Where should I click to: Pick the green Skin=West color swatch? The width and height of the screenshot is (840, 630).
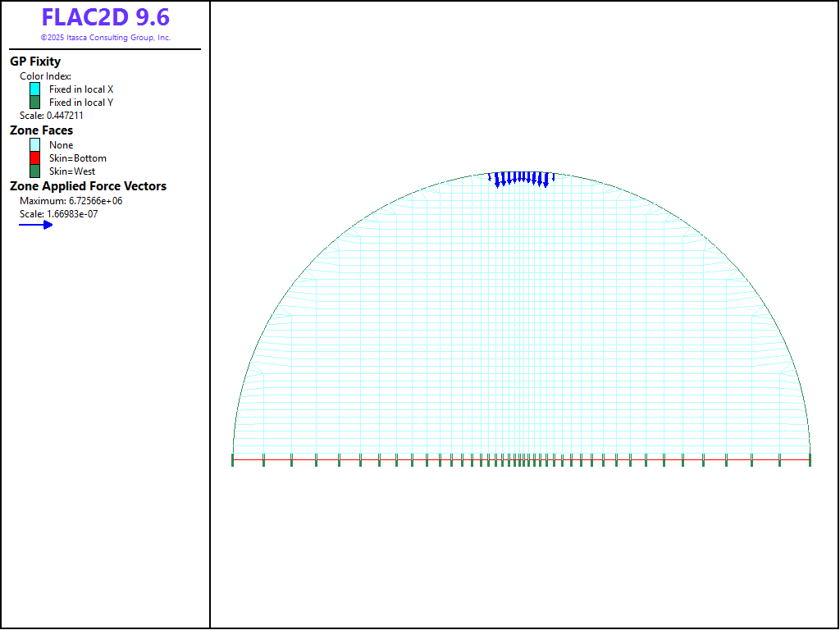click(34, 171)
